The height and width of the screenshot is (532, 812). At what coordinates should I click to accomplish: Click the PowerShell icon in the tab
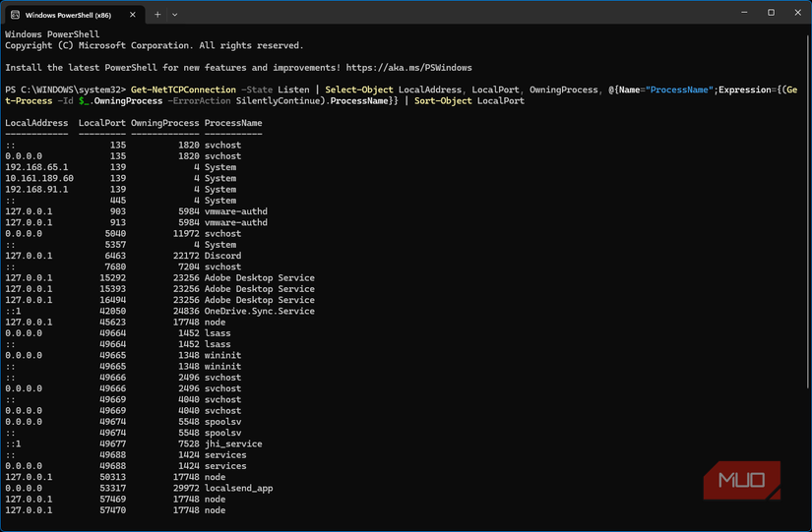coord(15,15)
